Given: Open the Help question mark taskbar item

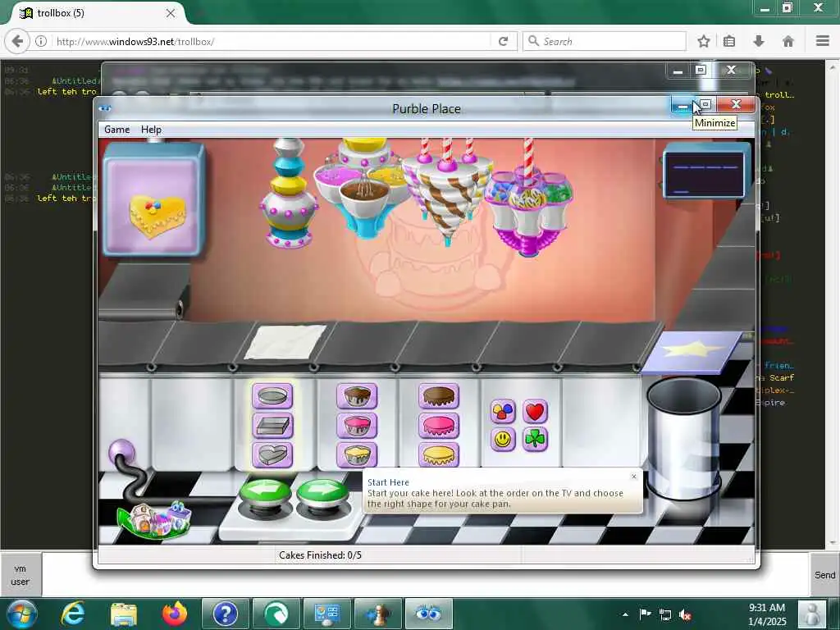Looking at the screenshot, I should 226,614.
